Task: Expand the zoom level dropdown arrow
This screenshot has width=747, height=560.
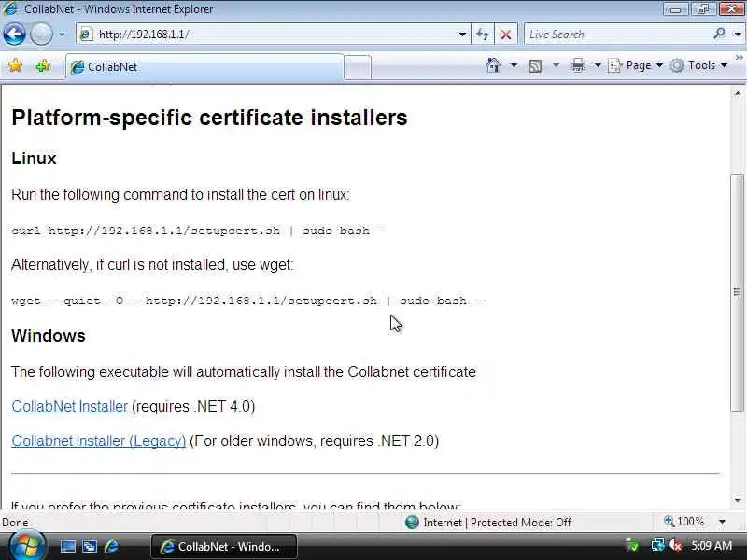Action: 722,522
